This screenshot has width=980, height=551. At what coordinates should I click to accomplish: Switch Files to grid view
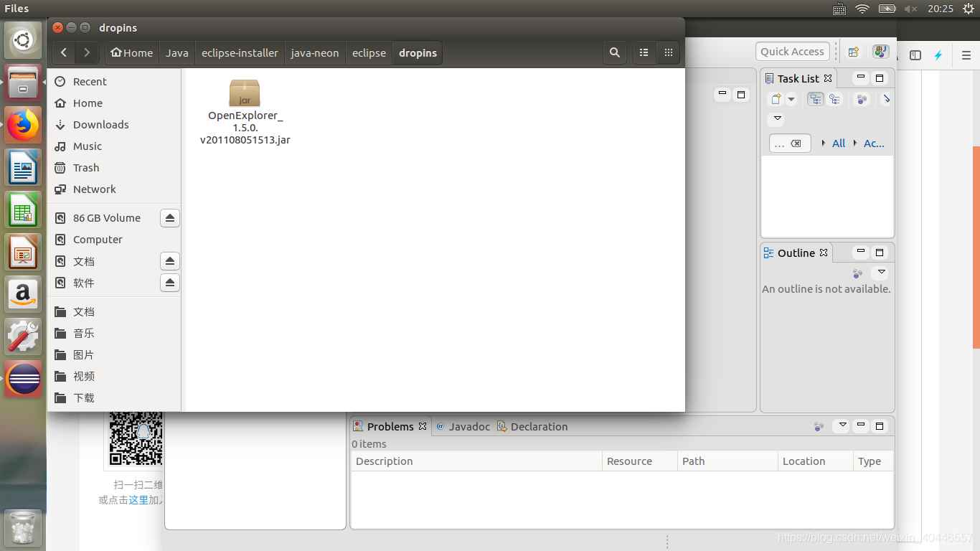[x=667, y=52]
